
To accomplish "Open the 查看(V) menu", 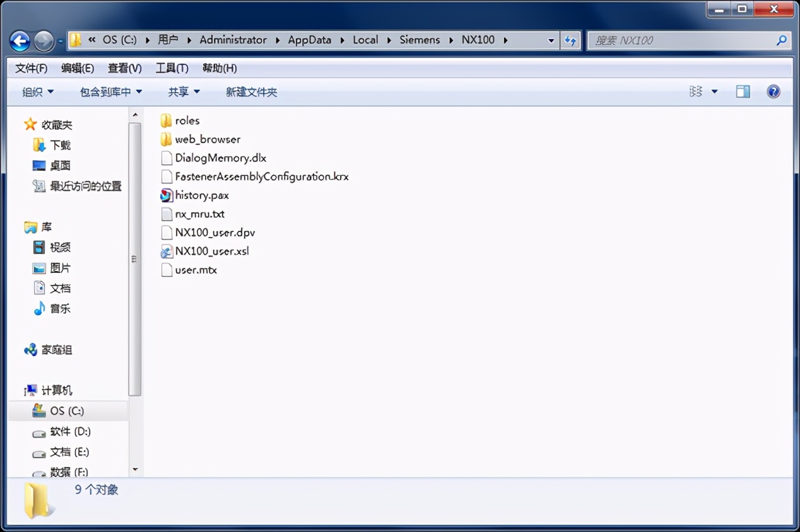I will pos(125,68).
